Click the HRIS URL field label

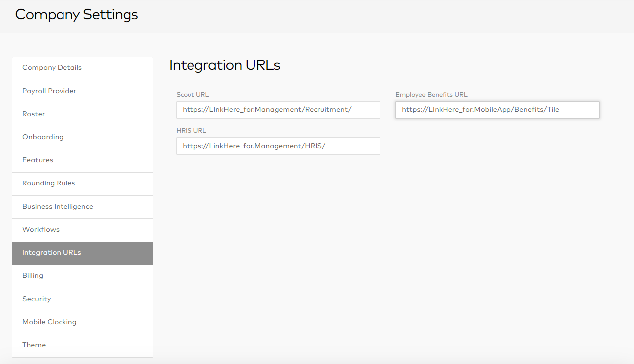point(191,131)
